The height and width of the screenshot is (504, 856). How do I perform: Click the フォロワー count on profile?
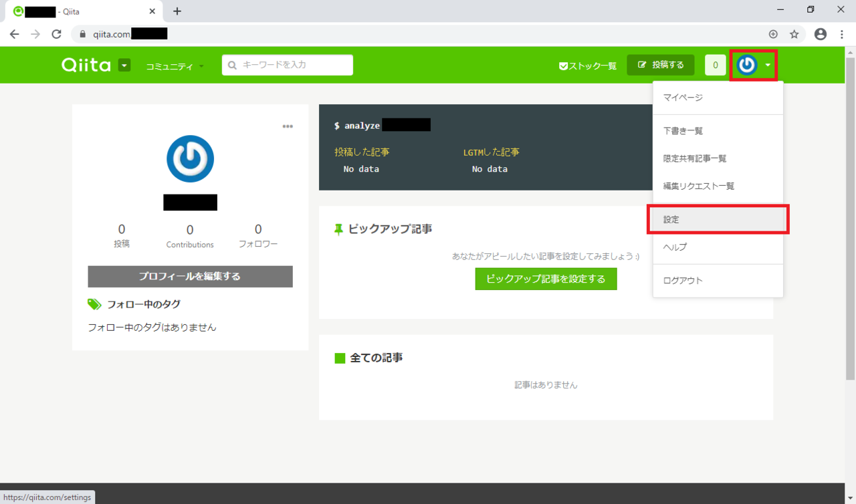[258, 235]
